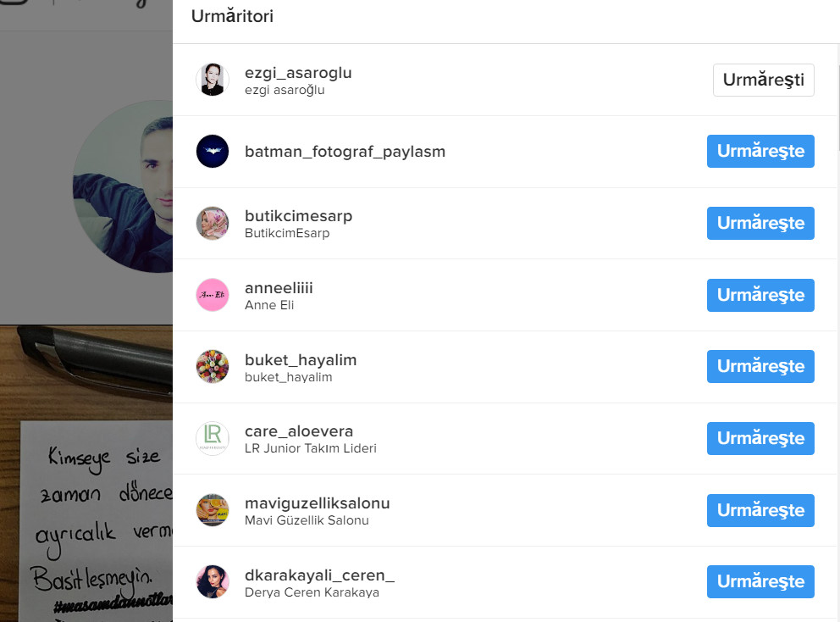Screen dimensions: 840x622
Task: Click dkarakayali_ceren_ profile photo
Action: [213, 582]
